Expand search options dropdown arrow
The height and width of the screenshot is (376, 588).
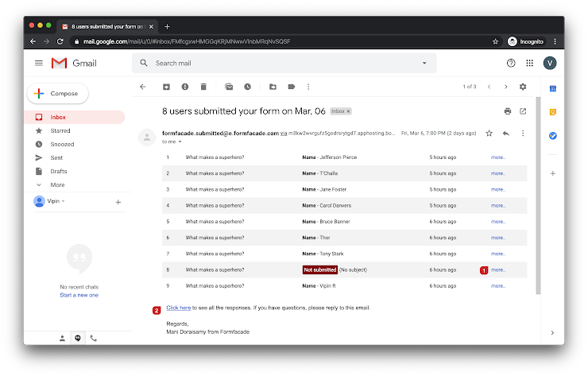(x=424, y=63)
